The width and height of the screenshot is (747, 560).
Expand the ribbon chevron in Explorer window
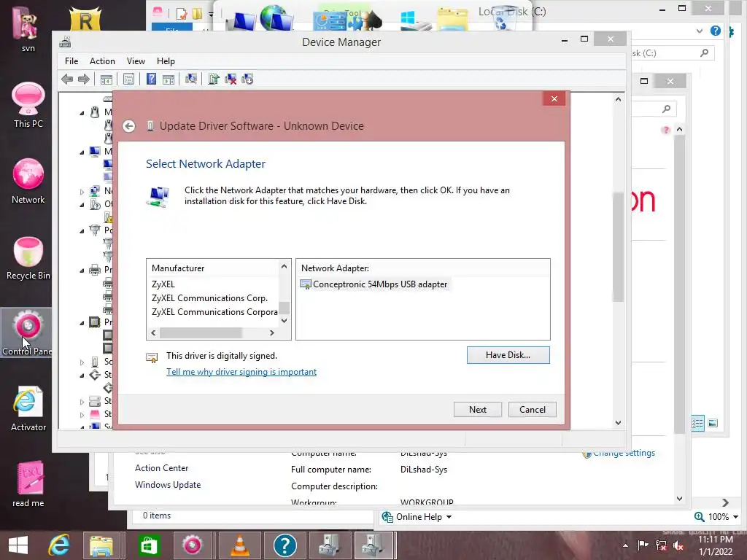coord(700,31)
